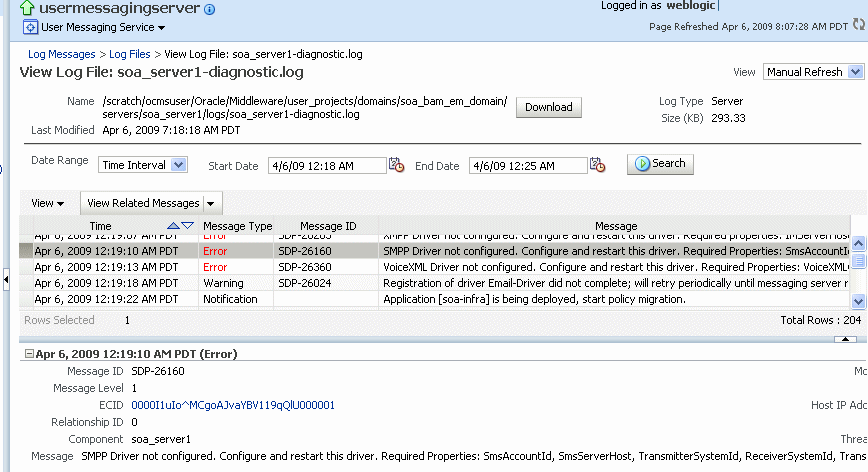
Task: Collapse the Apr 6, 2009 12:19:10 detail section
Action: (29, 354)
